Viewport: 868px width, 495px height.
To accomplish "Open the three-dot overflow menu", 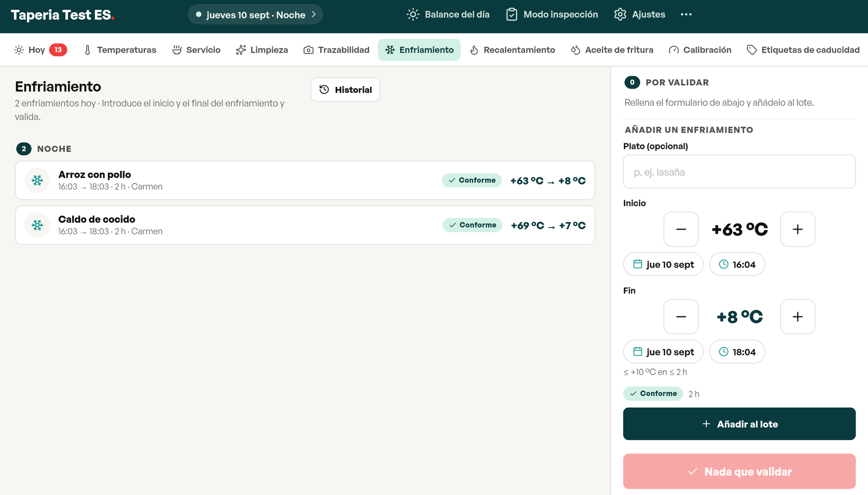I will click(x=686, y=15).
